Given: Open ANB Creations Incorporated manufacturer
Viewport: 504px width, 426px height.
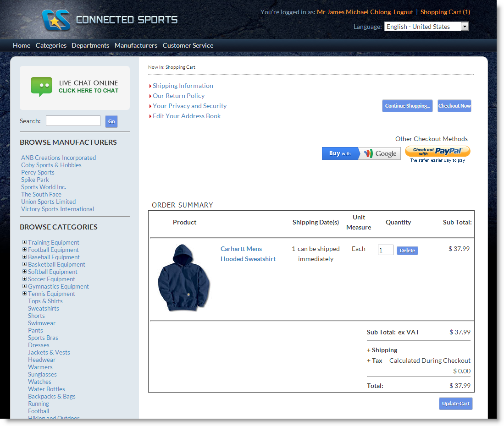Looking at the screenshot, I should (x=59, y=158).
